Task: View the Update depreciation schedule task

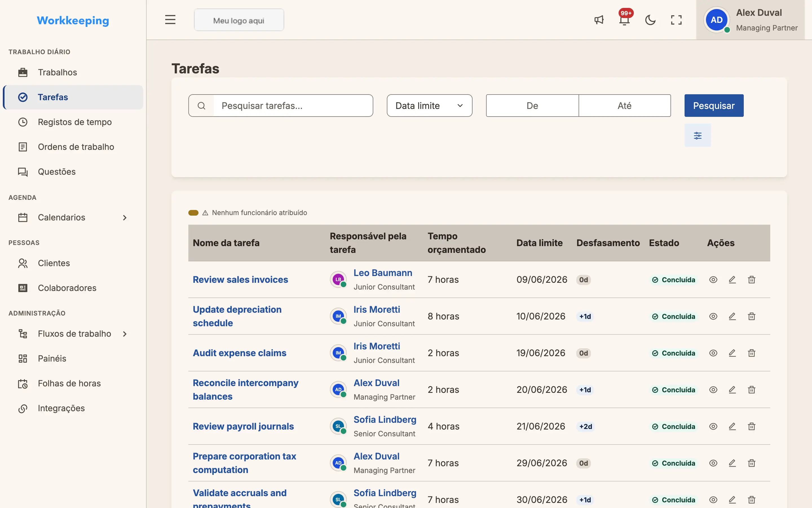Action: click(713, 316)
